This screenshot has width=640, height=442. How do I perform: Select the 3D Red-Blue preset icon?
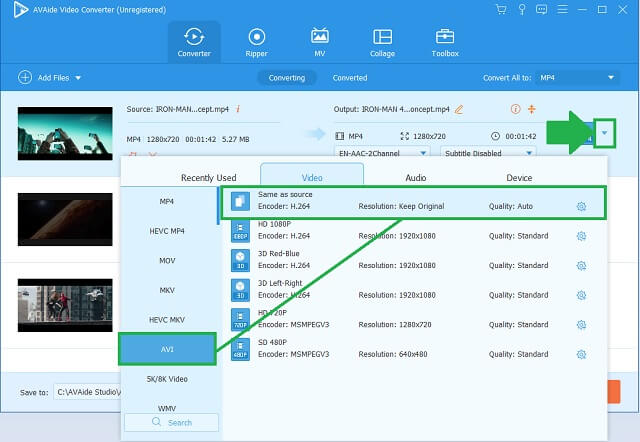(x=240, y=260)
